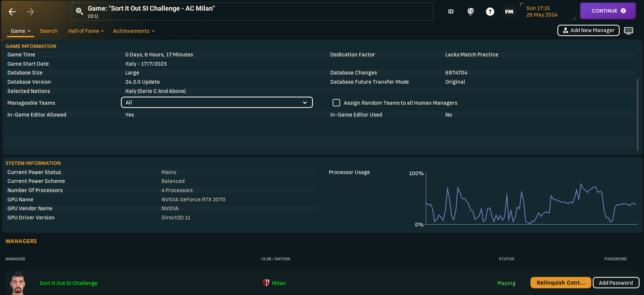Click the STATUS column header
This screenshot has height=295, width=644.
(x=507, y=259)
